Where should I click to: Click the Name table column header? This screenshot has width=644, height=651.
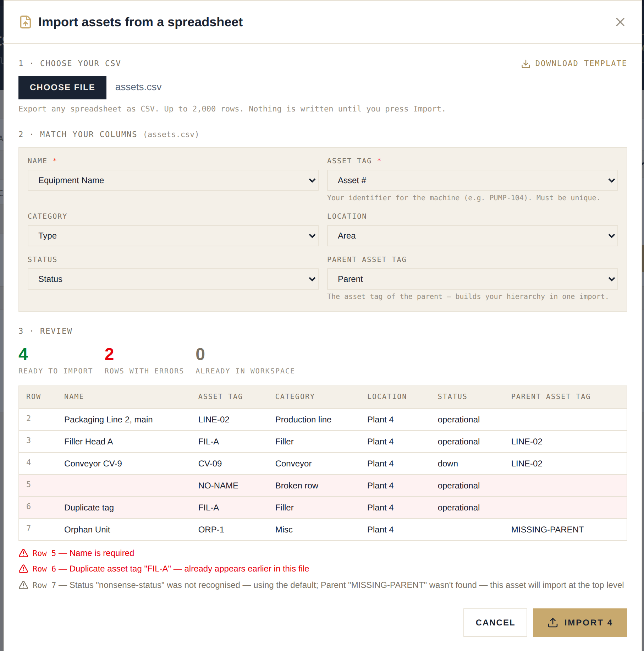tap(74, 396)
